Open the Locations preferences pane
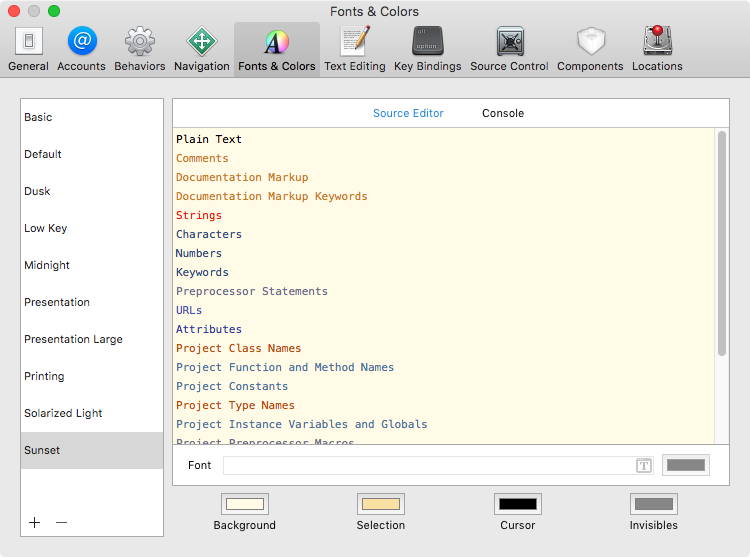The height and width of the screenshot is (557, 750). point(657,49)
